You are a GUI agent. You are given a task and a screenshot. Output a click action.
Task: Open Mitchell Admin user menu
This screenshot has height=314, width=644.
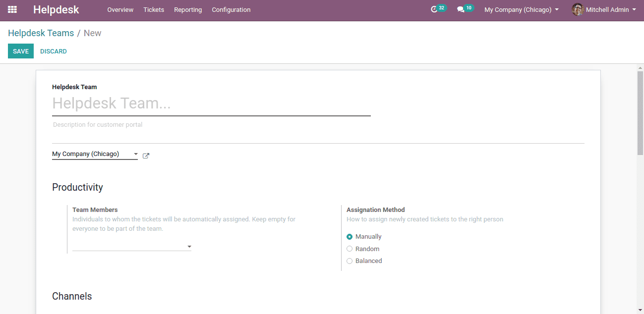click(x=604, y=9)
